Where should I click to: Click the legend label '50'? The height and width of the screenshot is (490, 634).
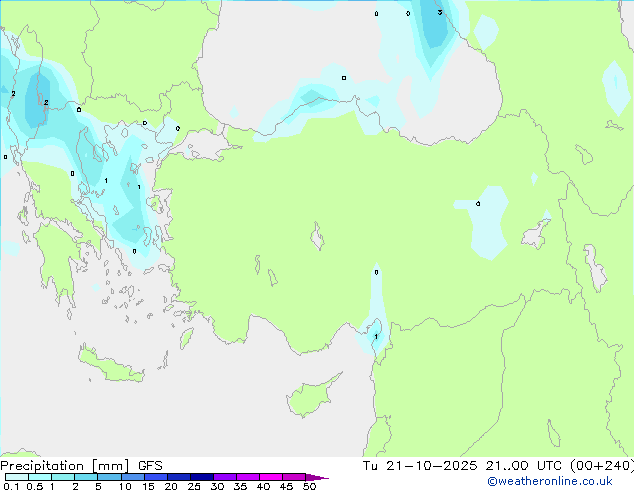pos(309,486)
